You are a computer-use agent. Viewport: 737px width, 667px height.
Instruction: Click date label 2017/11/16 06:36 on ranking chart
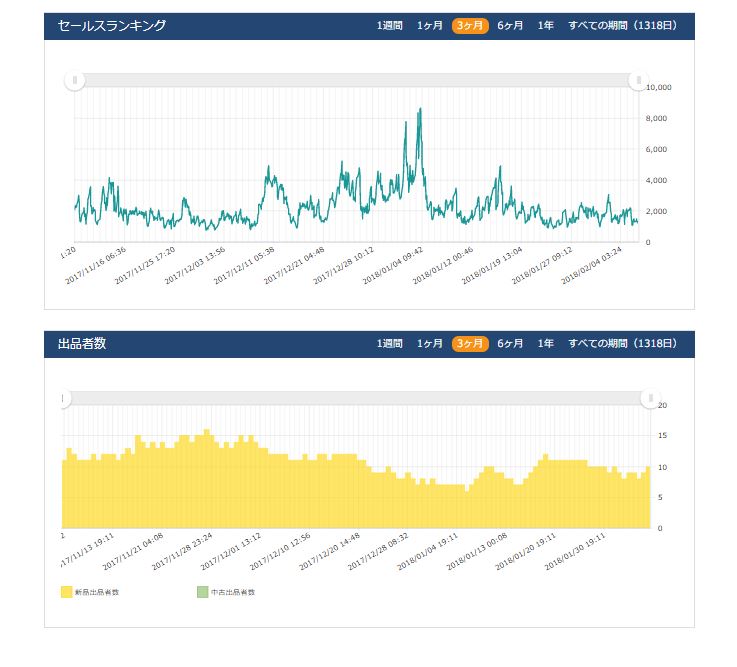(96, 265)
